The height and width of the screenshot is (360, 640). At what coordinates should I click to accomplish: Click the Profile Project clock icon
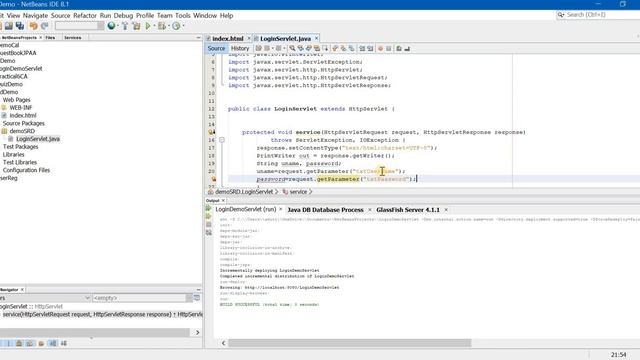click(176, 26)
